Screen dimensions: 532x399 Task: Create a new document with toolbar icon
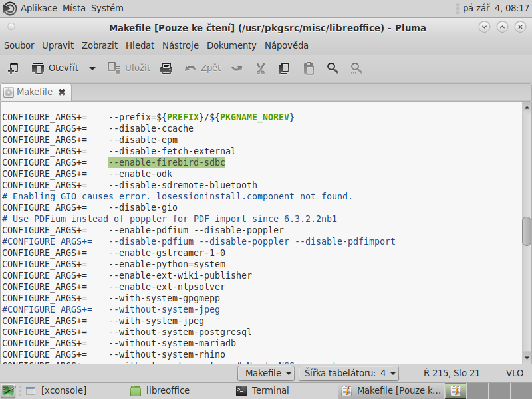pos(13,68)
